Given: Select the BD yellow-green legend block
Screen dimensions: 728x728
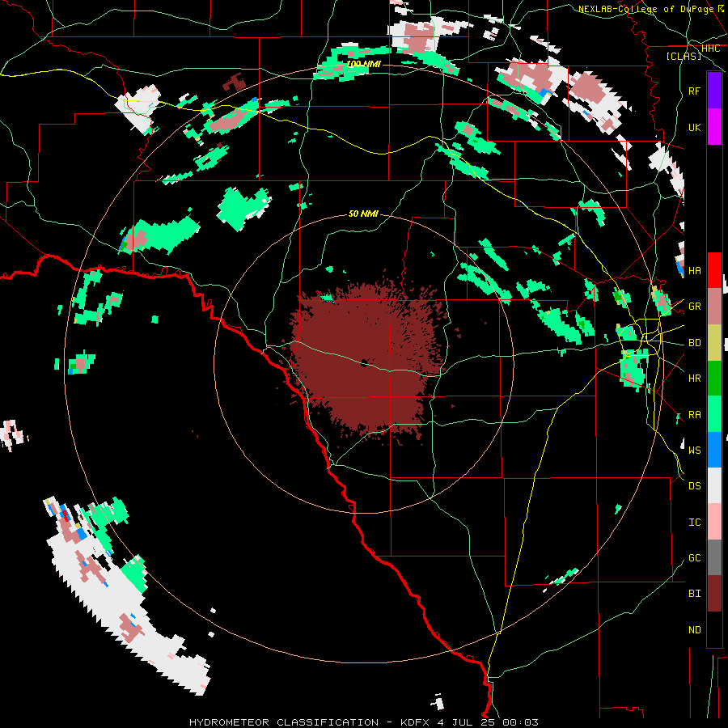Looking at the screenshot, I should tap(714, 342).
